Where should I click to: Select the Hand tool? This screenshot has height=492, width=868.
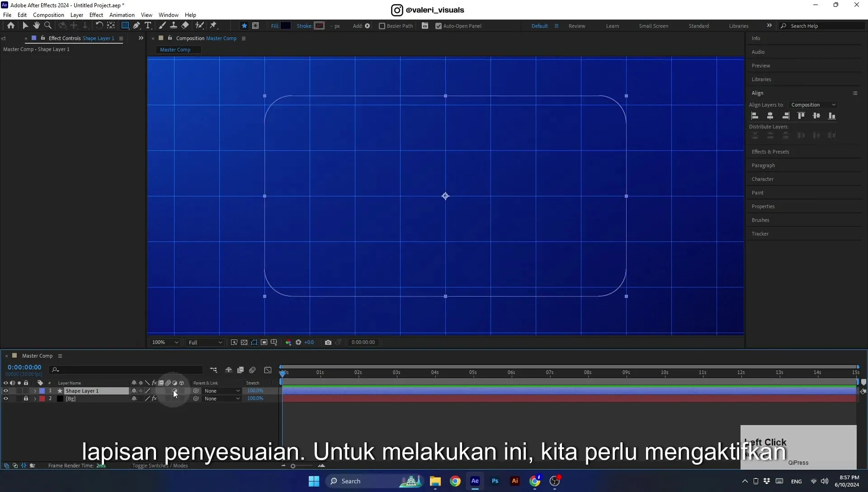pyautogui.click(x=36, y=26)
